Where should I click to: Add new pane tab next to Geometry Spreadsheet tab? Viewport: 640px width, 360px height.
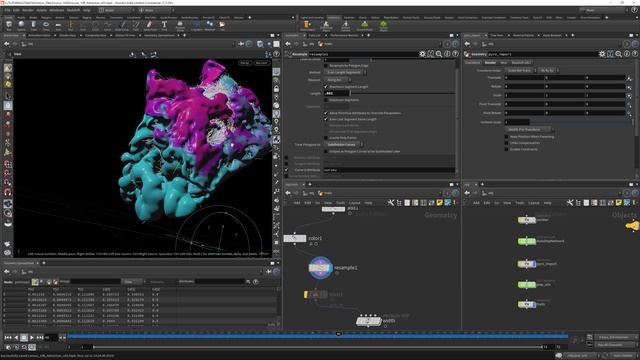(x=44, y=263)
